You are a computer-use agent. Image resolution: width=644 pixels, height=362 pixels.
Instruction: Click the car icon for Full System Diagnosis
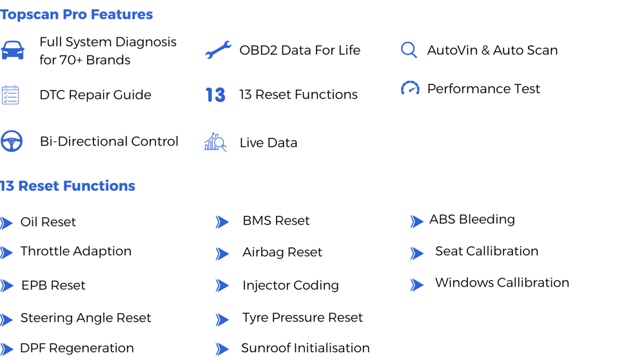[x=12, y=50]
